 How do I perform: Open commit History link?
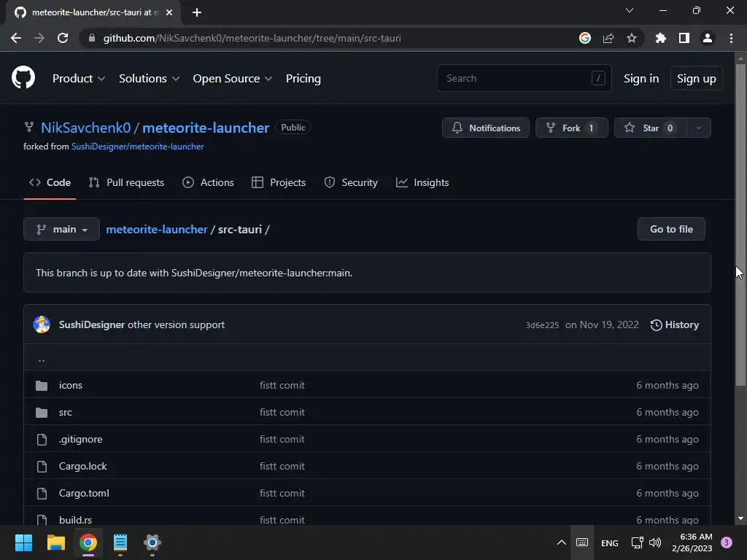point(675,324)
